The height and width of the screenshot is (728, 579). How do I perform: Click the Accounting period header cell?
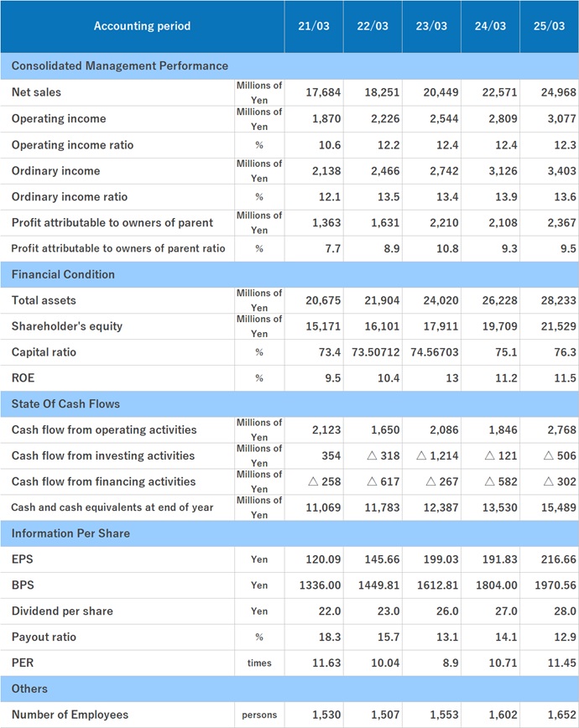coord(142,26)
